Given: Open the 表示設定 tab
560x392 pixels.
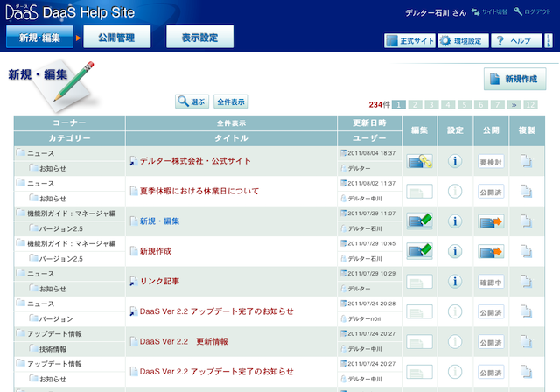Looking at the screenshot, I should (x=200, y=38).
